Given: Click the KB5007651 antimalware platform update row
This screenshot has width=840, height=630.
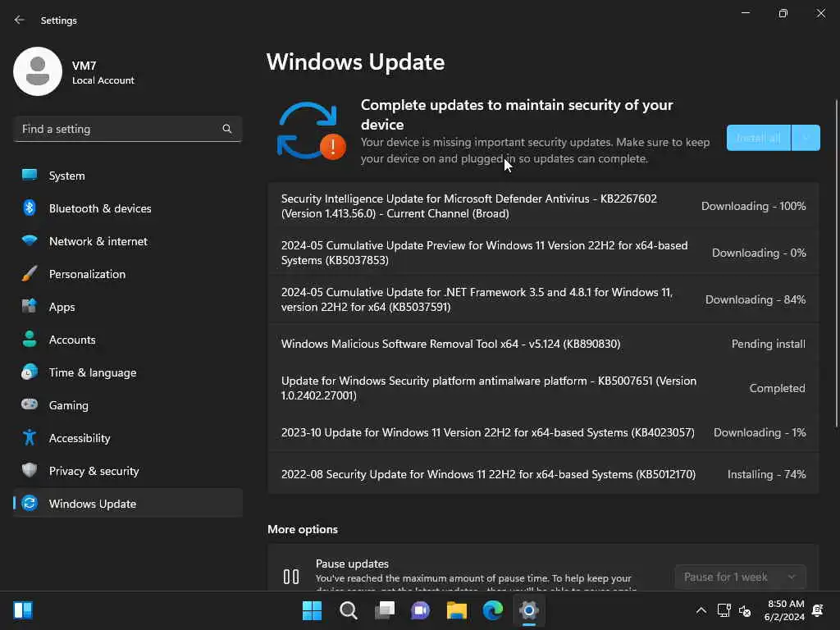Looking at the screenshot, I should (543, 388).
